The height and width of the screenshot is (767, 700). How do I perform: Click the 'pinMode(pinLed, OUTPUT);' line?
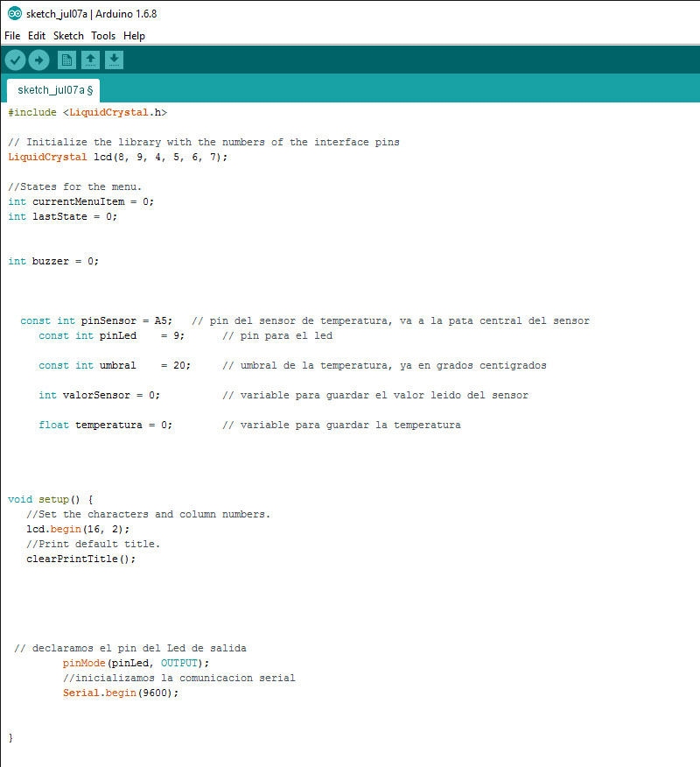[x=136, y=663]
